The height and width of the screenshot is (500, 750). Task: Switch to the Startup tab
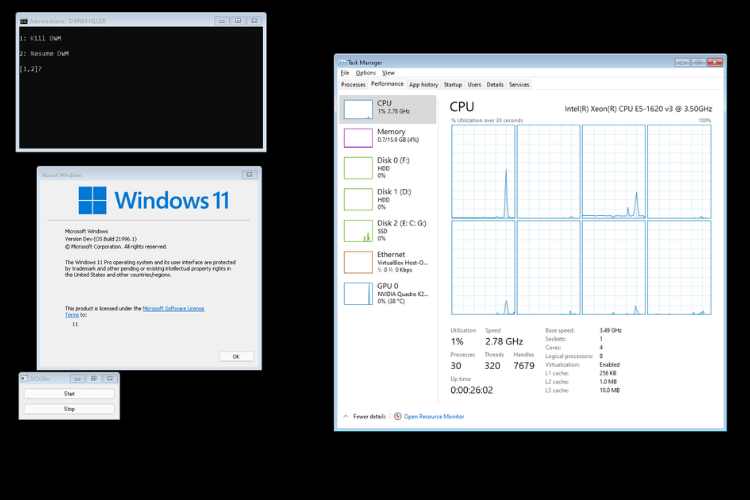(452, 85)
